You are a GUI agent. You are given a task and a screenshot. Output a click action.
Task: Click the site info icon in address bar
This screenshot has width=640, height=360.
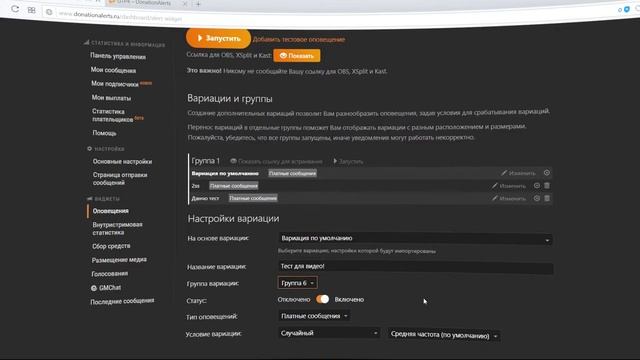point(49,12)
